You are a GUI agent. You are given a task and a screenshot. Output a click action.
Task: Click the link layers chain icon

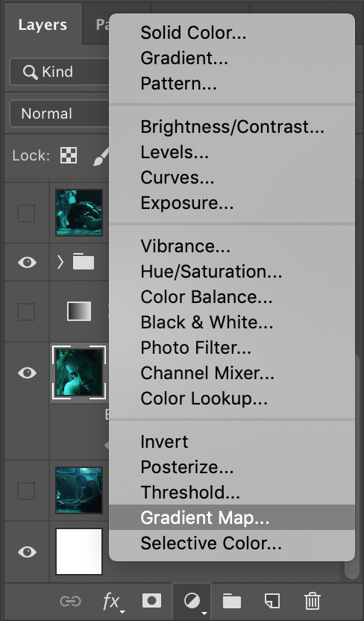pyautogui.click(x=70, y=601)
